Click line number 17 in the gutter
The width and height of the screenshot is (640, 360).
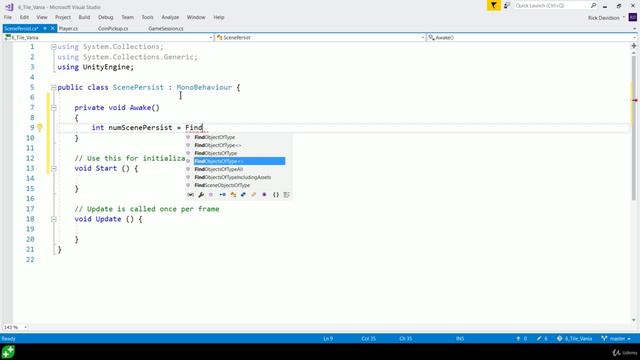point(30,209)
